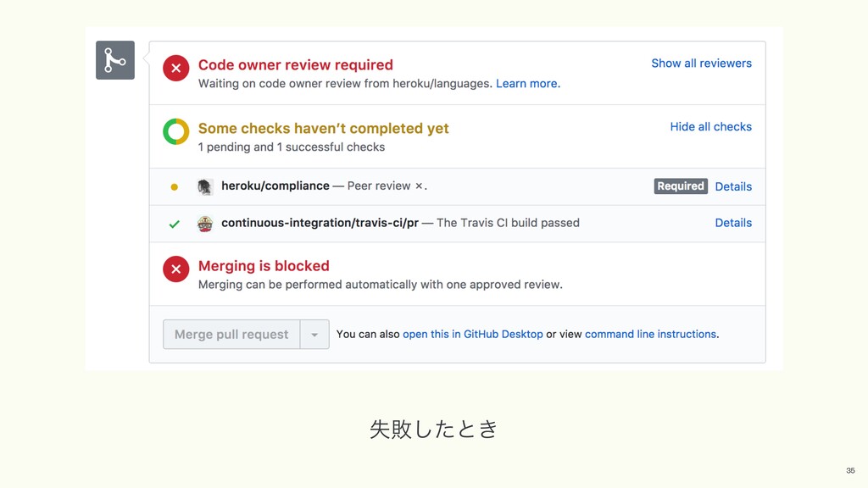Click open this in GitHub Desktop link

pyautogui.click(x=472, y=335)
